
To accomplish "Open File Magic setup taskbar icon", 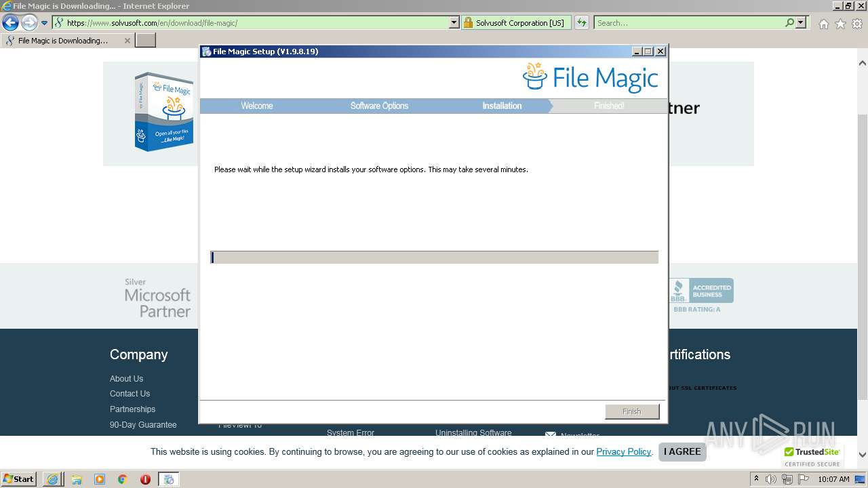I will (x=169, y=479).
